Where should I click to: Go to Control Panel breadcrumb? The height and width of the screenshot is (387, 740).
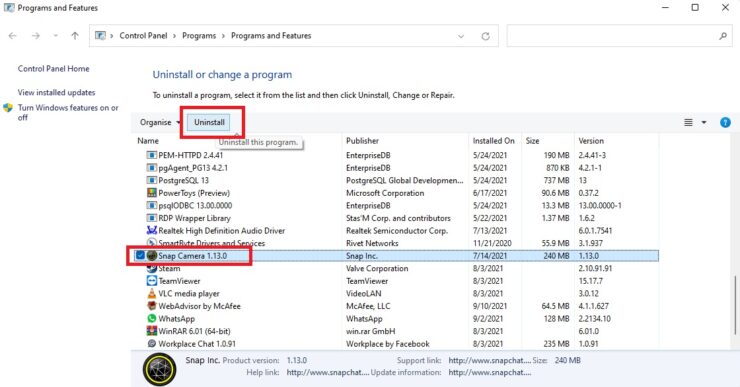click(143, 36)
